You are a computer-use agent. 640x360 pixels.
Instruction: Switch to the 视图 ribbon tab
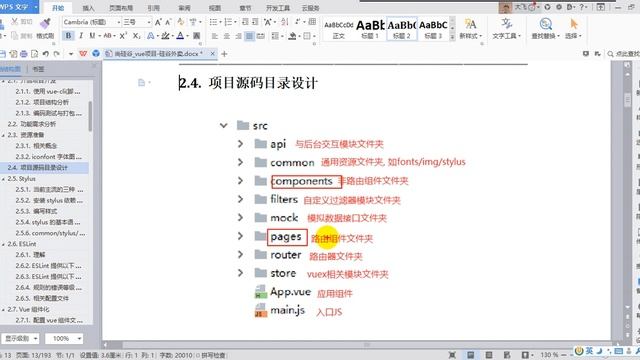coord(215,8)
